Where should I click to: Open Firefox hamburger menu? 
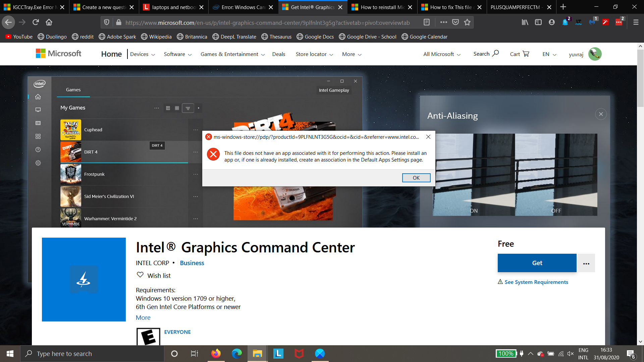point(636,22)
